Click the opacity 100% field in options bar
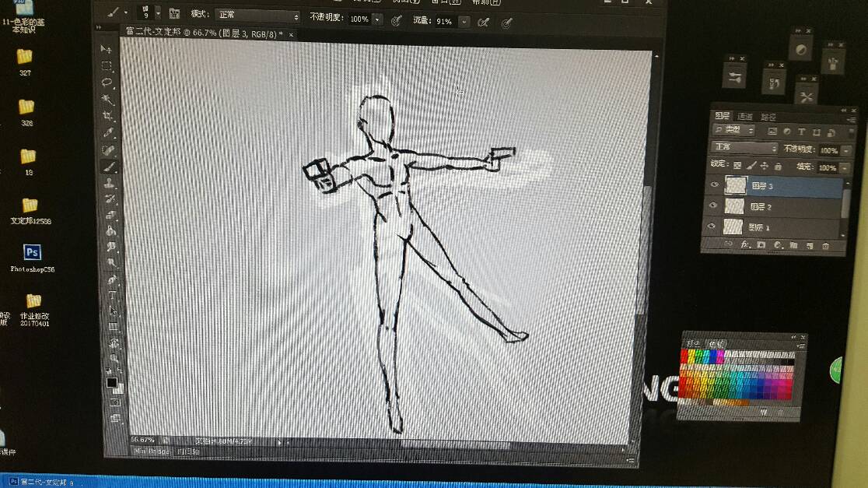The height and width of the screenshot is (488, 868). pos(360,19)
